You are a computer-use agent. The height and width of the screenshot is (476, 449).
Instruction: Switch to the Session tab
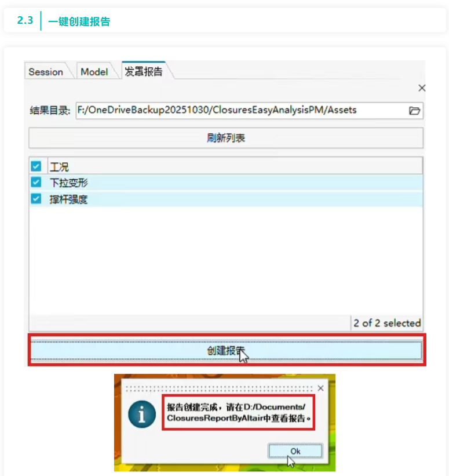(46, 72)
